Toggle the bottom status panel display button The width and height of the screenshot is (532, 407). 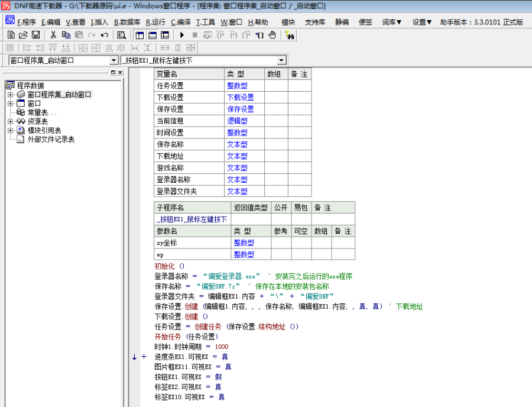[153, 35]
